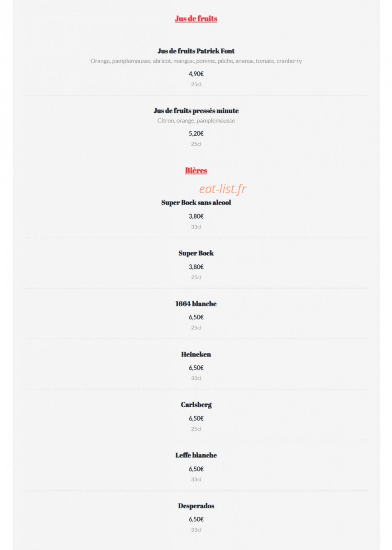Click the Heineken 6,50€ price
The width and height of the screenshot is (392, 550).
click(x=196, y=368)
